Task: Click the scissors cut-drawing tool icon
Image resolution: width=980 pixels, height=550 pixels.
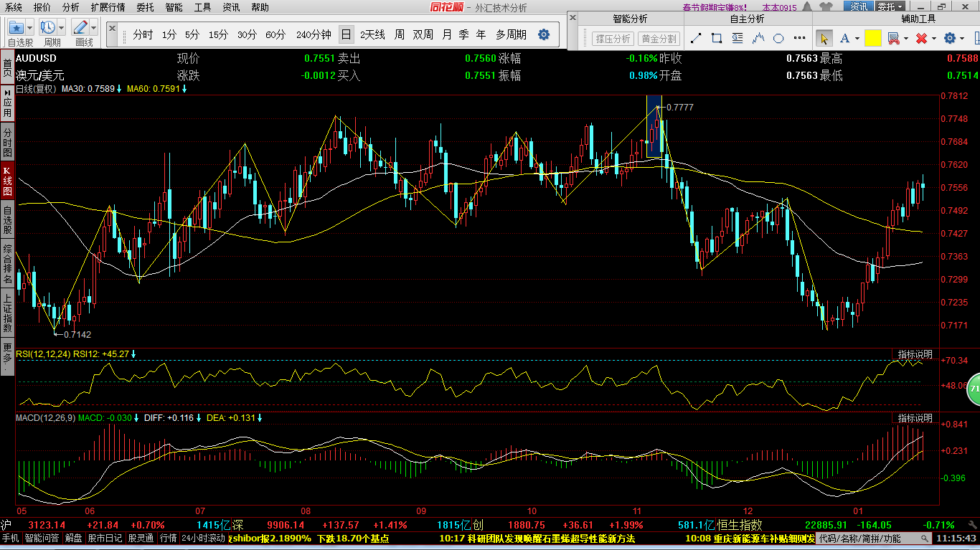Action: pos(893,38)
